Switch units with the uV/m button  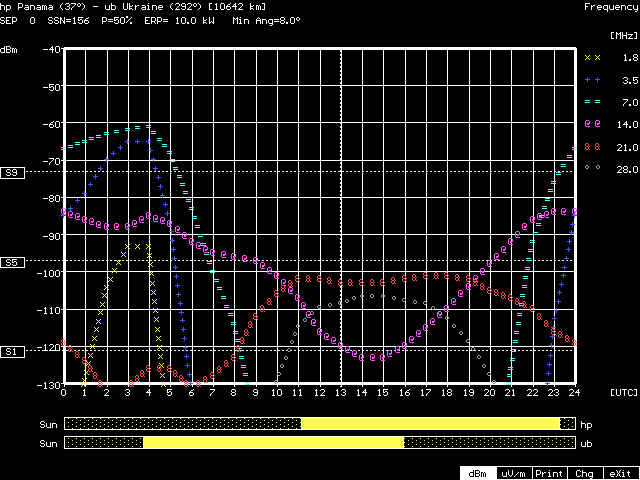[x=514, y=473]
